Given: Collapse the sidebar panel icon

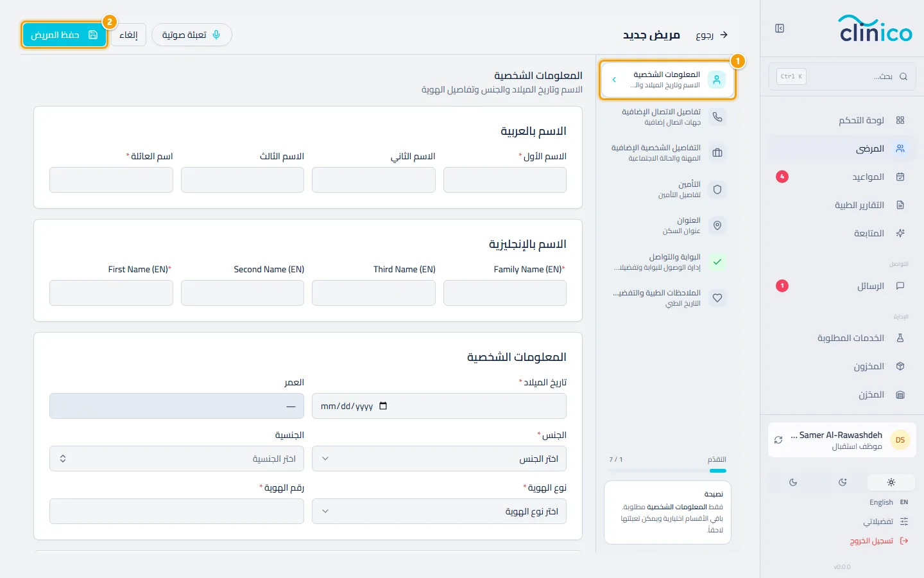Looking at the screenshot, I should coord(780,28).
